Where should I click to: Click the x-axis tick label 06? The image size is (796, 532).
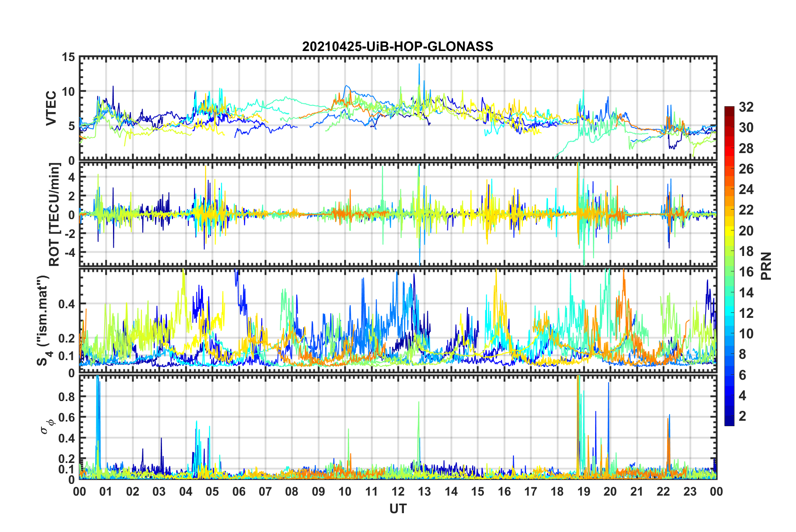pos(239,491)
